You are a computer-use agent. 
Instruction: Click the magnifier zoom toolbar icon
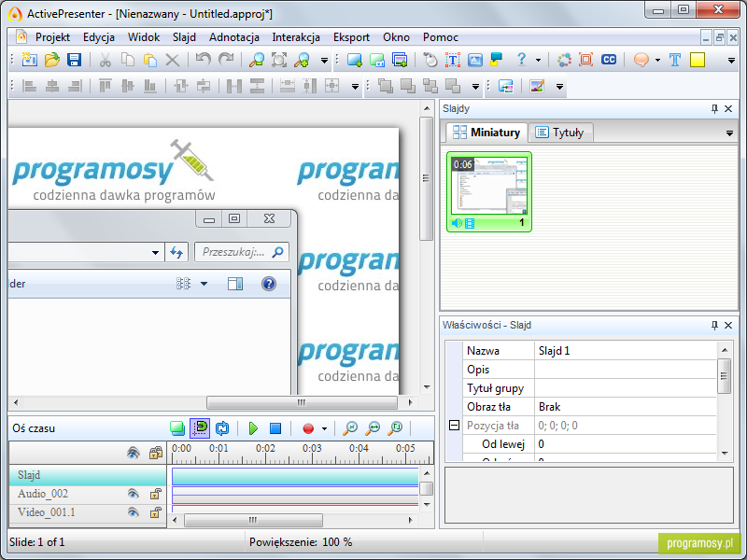click(x=256, y=60)
